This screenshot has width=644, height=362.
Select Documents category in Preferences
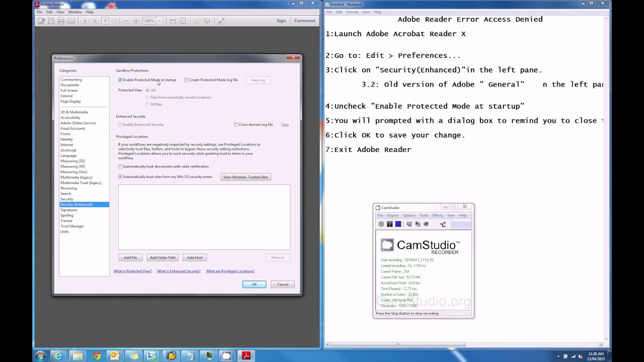pos(69,85)
